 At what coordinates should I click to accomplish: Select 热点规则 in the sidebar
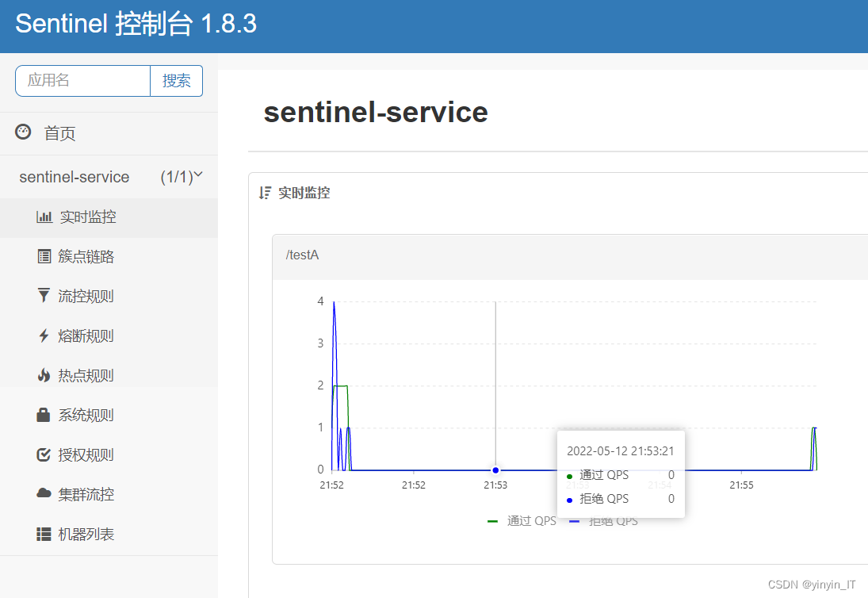pyautogui.click(x=109, y=375)
